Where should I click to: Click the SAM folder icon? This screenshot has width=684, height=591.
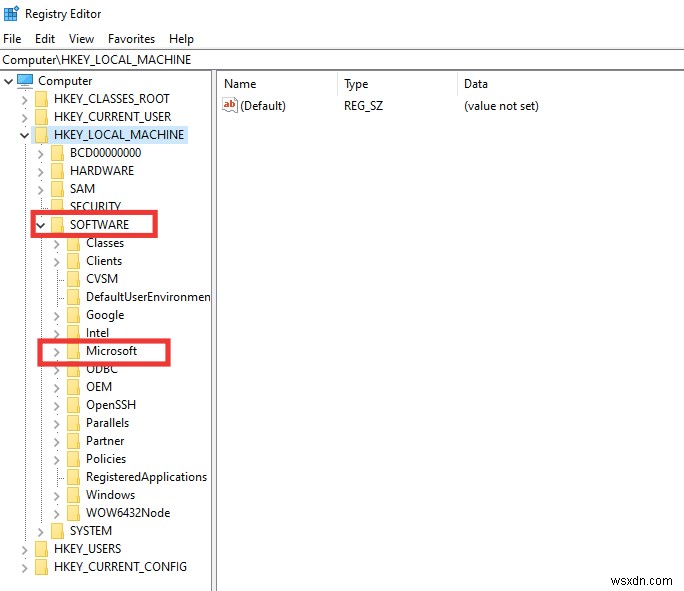(58, 189)
